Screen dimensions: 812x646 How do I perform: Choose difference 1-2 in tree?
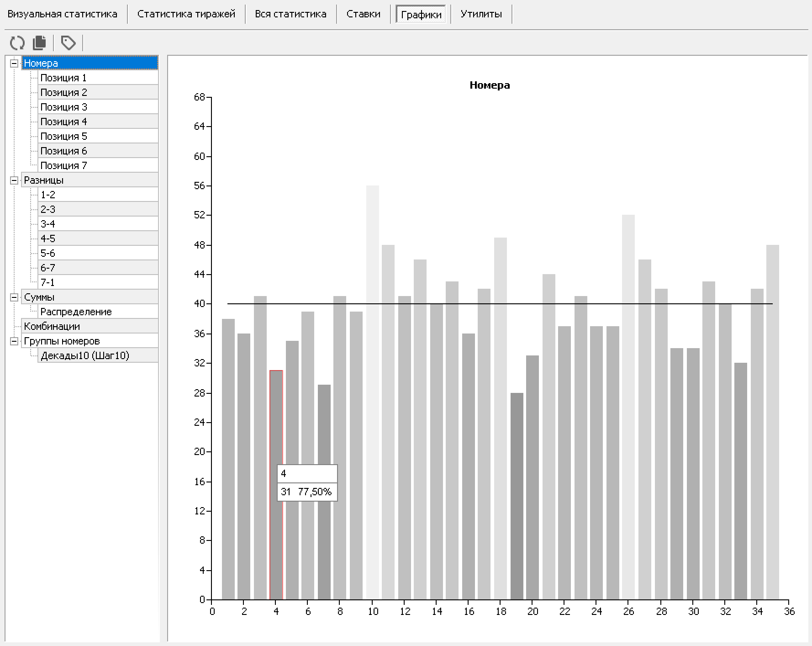point(98,195)
